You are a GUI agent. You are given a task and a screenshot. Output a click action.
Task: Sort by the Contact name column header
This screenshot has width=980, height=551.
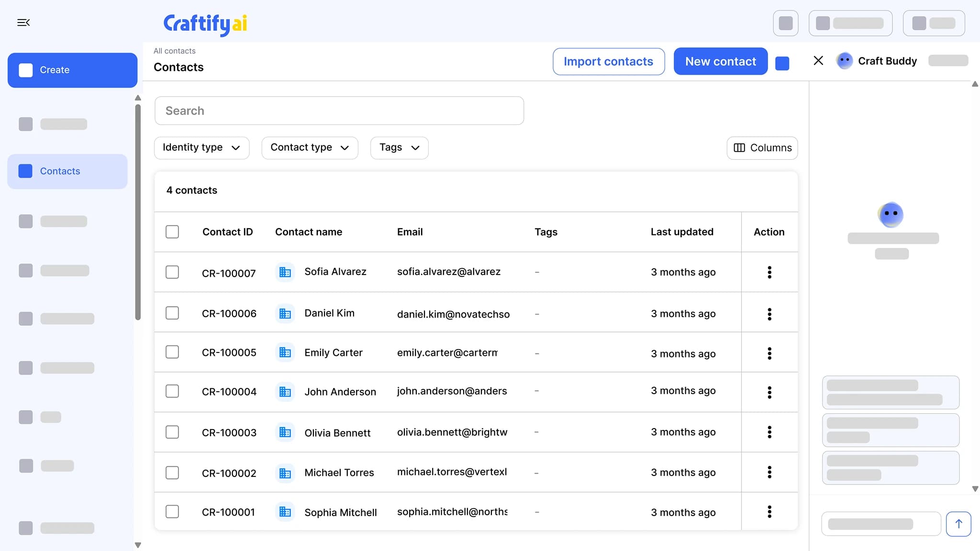pyautogui.click(x=308, y=232)
